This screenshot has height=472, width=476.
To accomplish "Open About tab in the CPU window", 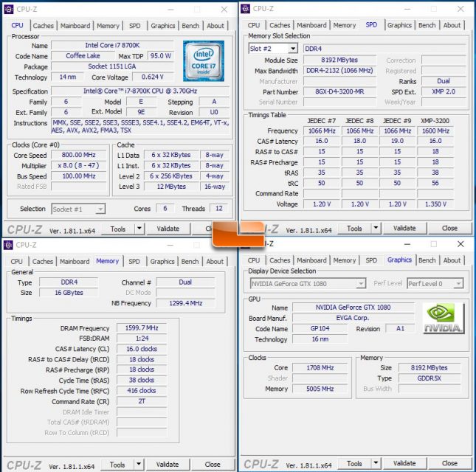I will pyautogui.click(x=215, y=26).
